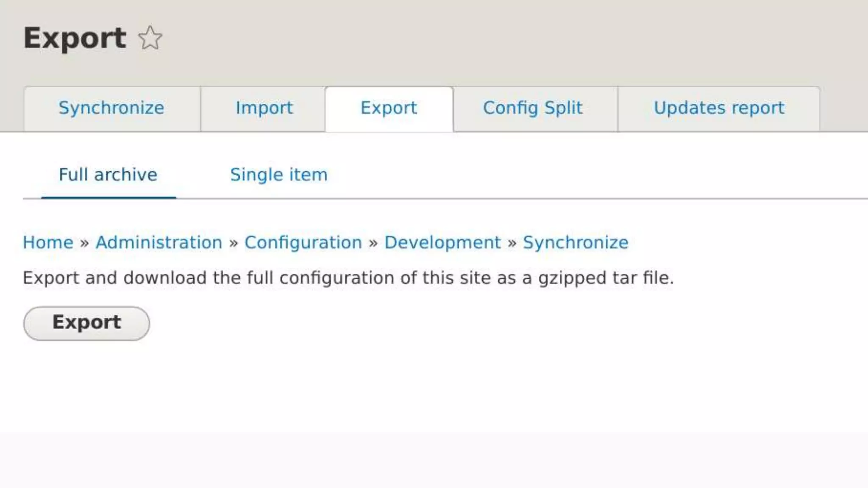Open the Administration breadcrumb link
This screenshot has width=868, height=488.
click(159, 242)
